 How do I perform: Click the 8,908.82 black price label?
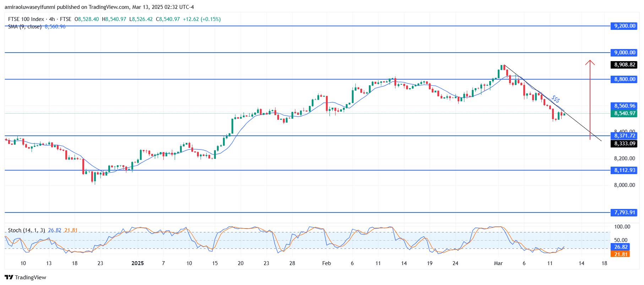coord(624,65)
